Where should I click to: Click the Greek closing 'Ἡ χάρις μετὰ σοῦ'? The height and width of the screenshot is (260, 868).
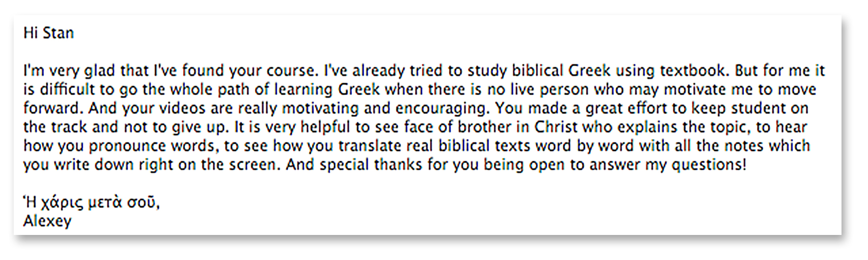(x=90, y=203)
